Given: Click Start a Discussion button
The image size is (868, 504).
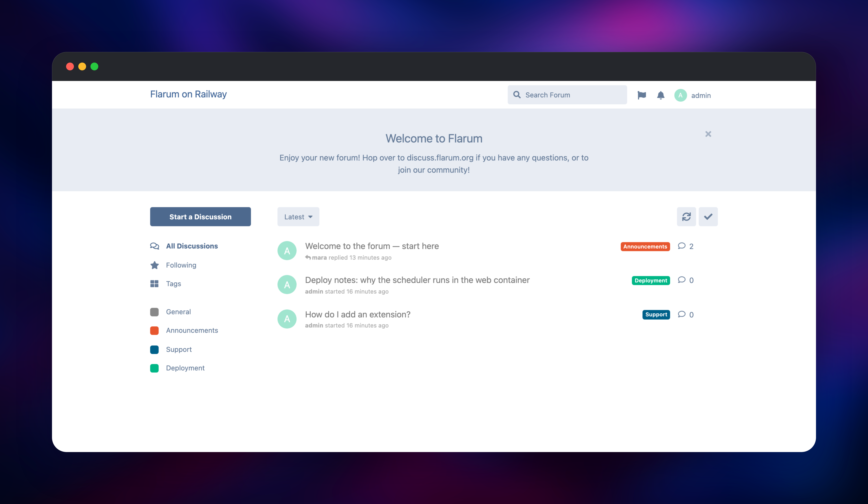Looking at the screenshot, I should click(x=200, y=217).
